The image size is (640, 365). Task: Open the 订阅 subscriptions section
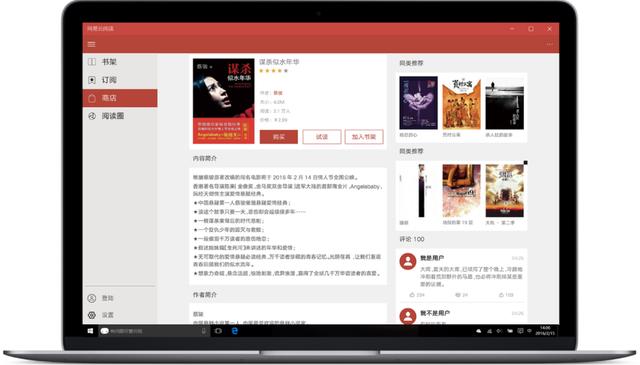click(x=120, y=80)
